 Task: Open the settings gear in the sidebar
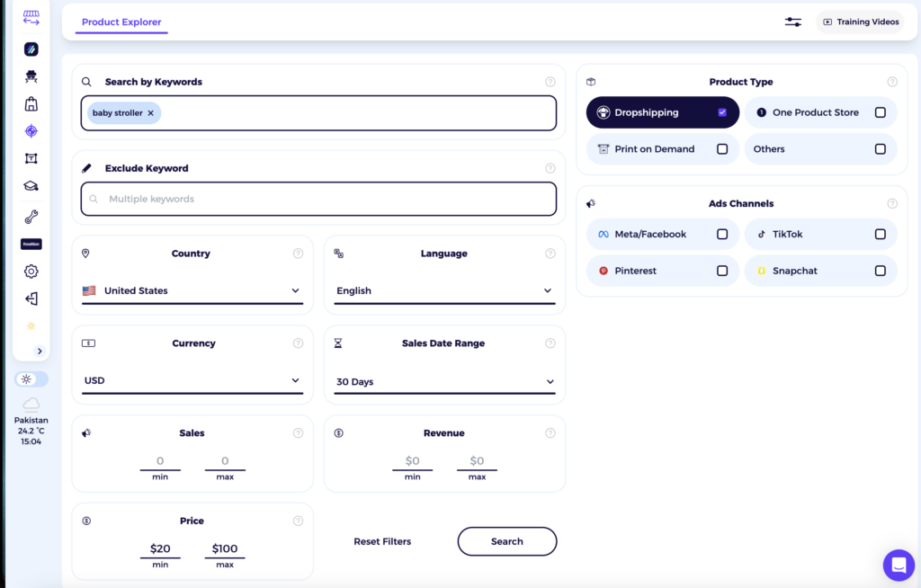coord(31,271)
